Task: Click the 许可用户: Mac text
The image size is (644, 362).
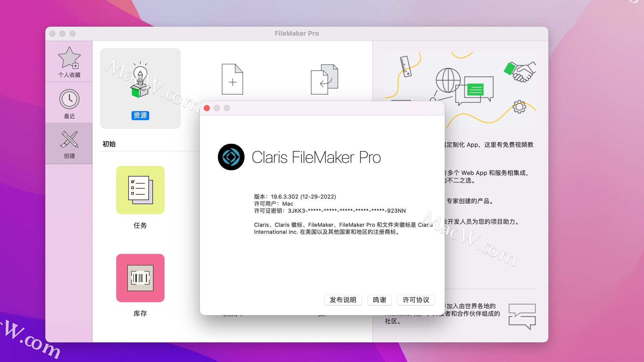Action: tap(274, 204)
